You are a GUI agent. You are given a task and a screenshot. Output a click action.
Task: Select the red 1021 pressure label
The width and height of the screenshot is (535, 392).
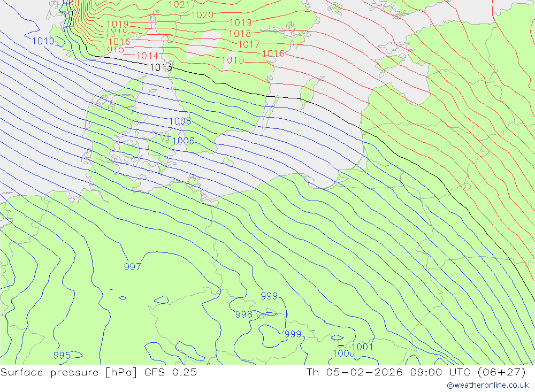point(179,5)
